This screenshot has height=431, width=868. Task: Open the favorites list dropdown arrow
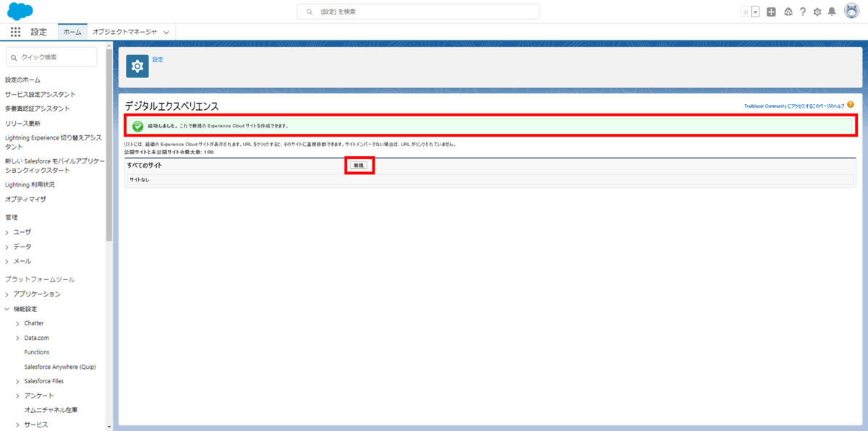point(755,12)
